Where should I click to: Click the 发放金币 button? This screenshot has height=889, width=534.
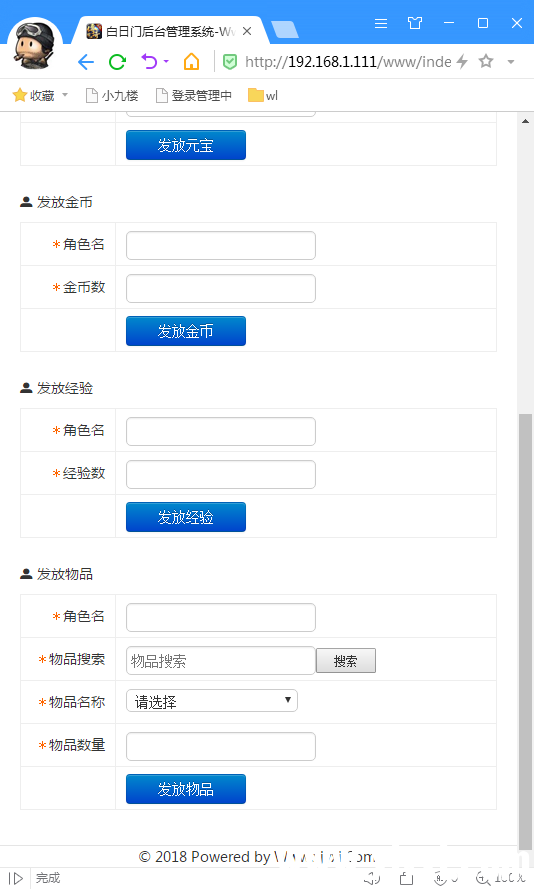click(x=186, y=331)
